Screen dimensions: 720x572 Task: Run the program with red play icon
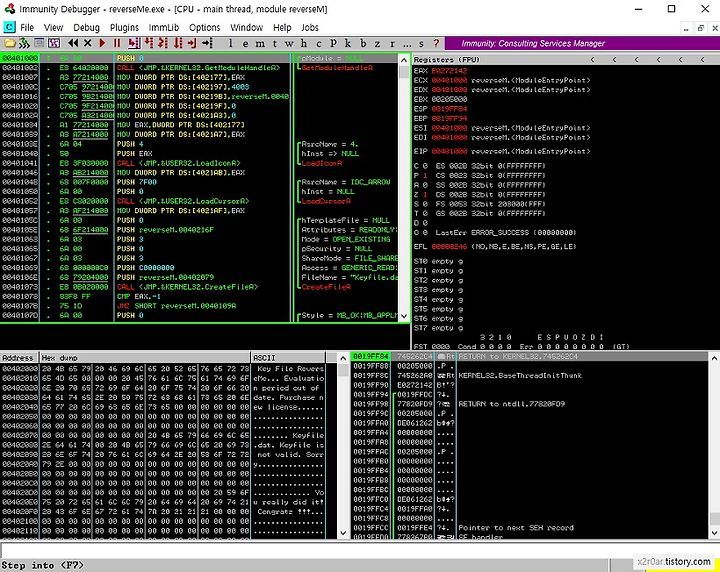coord(102,43)
